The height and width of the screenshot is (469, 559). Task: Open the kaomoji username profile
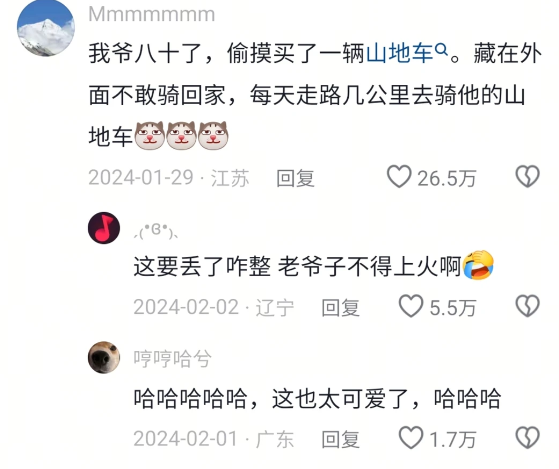click(156, 231)
